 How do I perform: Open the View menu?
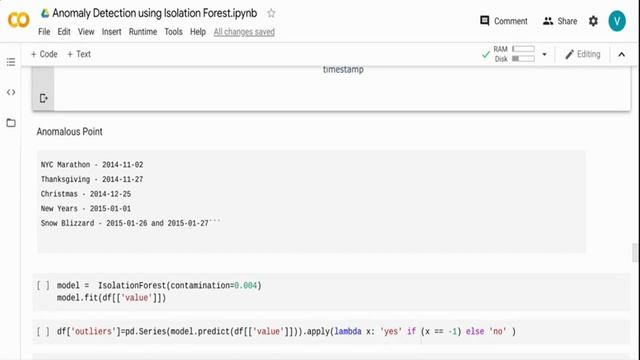[x=86, y=32]
